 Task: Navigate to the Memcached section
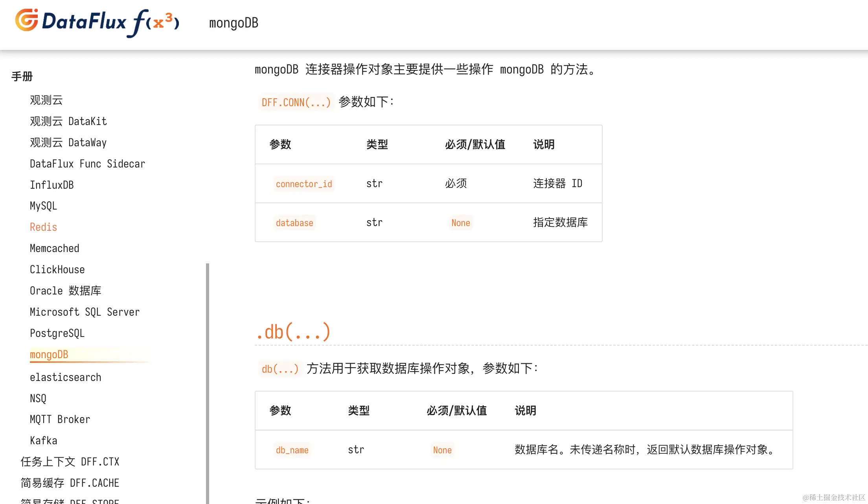[x=54, y=248]
